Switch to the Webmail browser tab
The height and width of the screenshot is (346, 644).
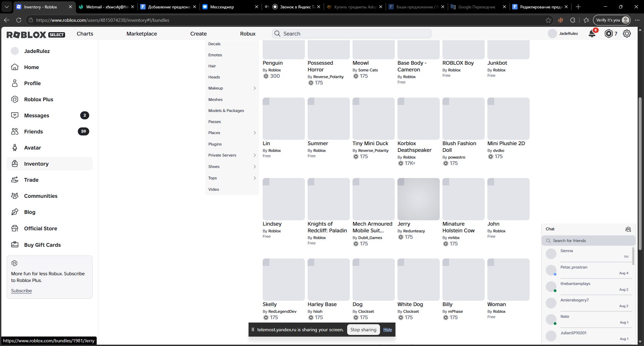[x=106, y=7]
